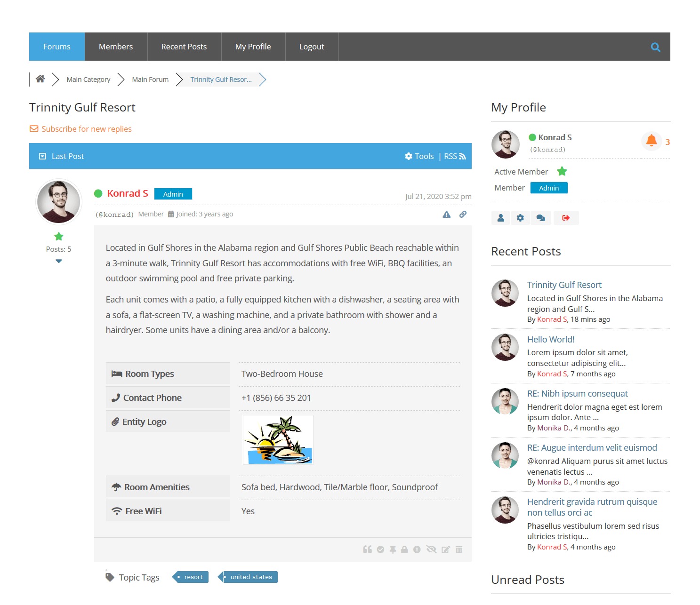Open the Tools dropdown in topic header
Image resolution: width=700 pixels, height=605 pixels.
tap(419, 156)
